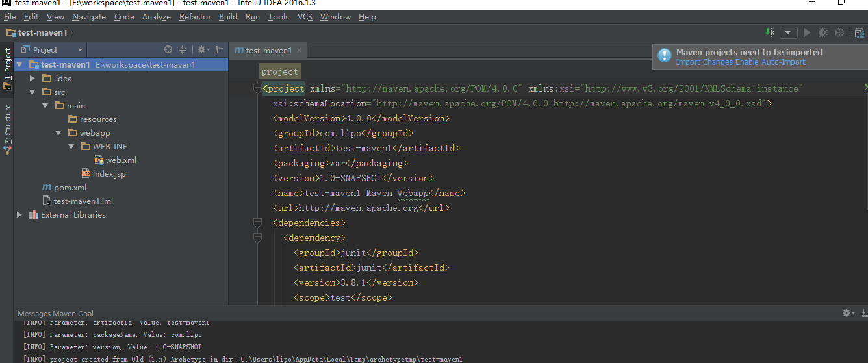
Task: Click the Enable Auto-Import link
Action: tap(770, 62)
